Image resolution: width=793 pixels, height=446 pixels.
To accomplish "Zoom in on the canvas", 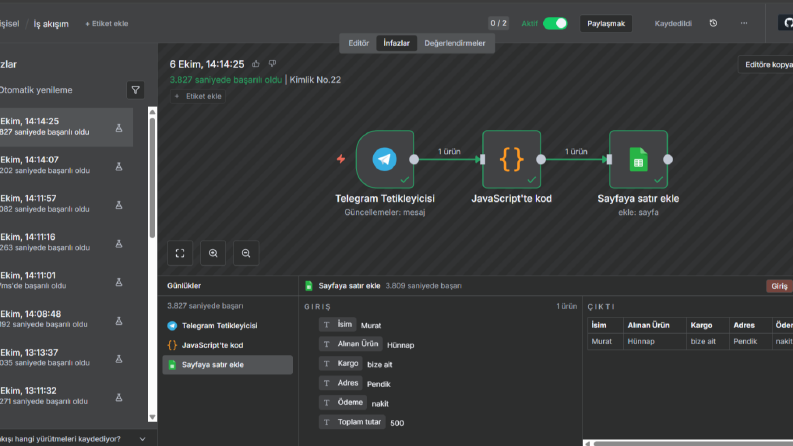I will point(213,253).
